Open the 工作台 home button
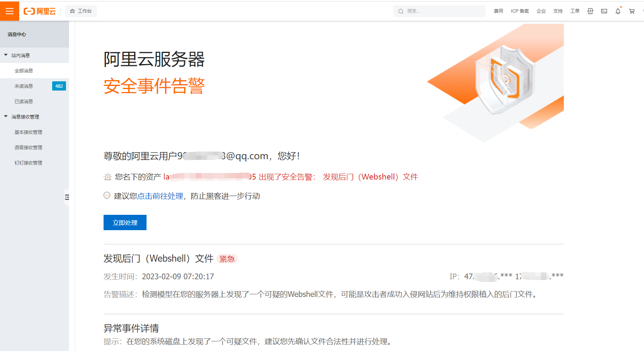 pyautogui.click(x=81, y=11)
